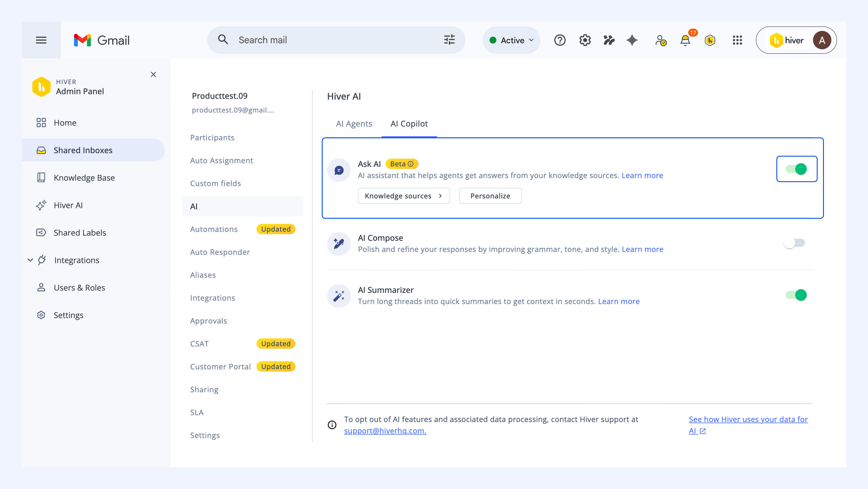Click the AI Summarizer wand icon
The height and width of the screenshot is (489, 868).
[x=339, y=296]
